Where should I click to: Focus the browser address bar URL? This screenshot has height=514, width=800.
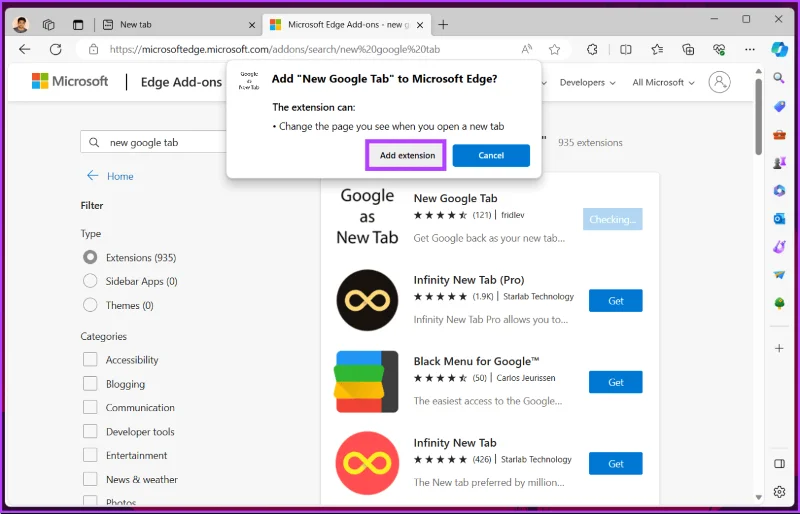(x=274, y=50)
